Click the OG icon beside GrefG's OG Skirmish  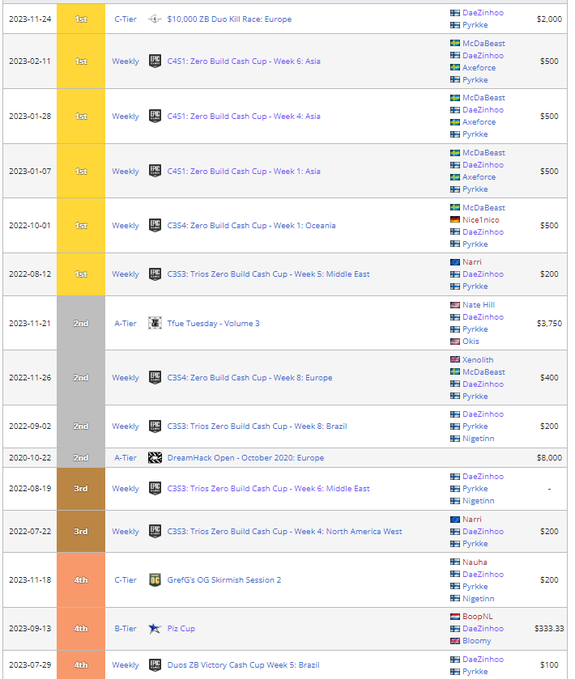(x=155, y=580)
